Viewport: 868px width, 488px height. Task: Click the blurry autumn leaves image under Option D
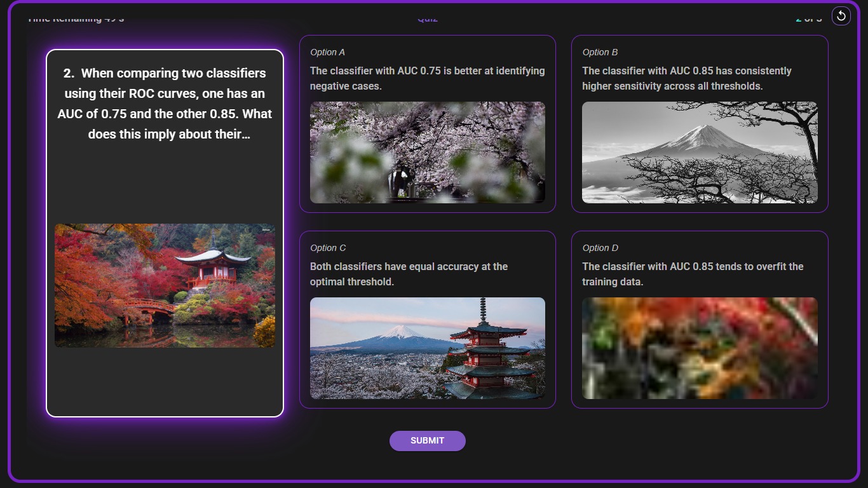click(699, 348)
